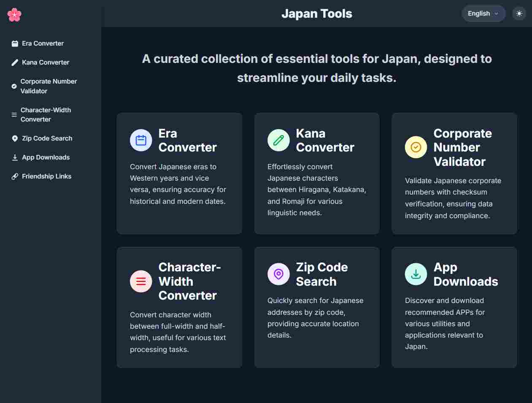Screen dimensions: 532x403
Task: Click the red lines Character-Width Converter icon
Action: coord(141,281)
